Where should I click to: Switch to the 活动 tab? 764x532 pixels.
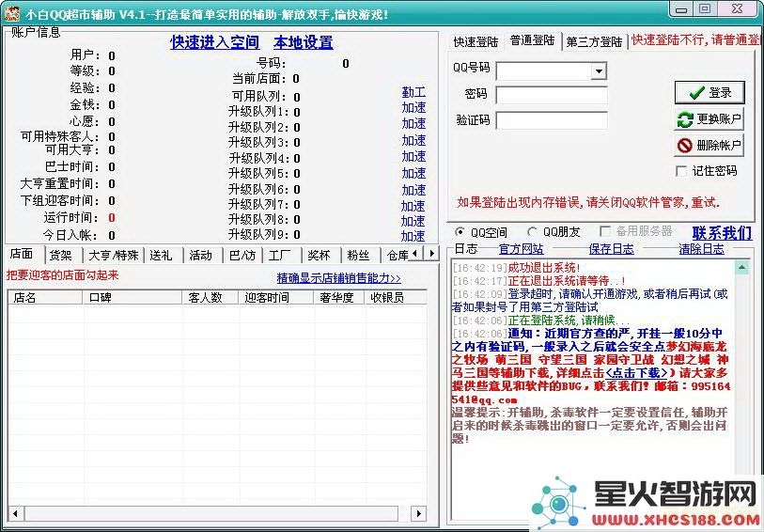pos(202,256)
